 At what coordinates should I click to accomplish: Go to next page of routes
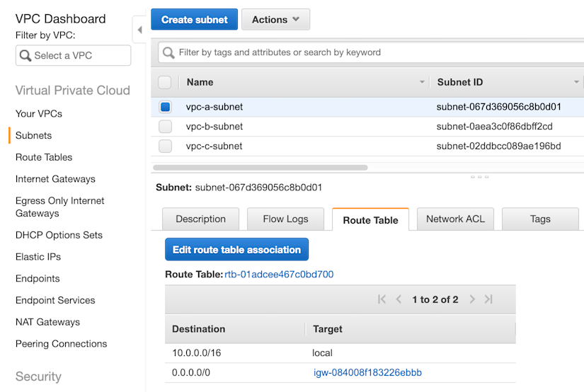click(472, 299)
